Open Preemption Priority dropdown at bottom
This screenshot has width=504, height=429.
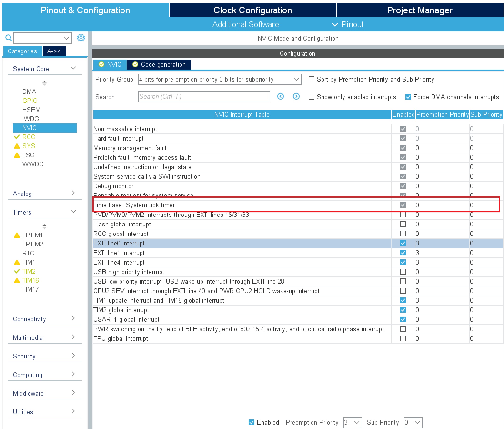point(352,422)
